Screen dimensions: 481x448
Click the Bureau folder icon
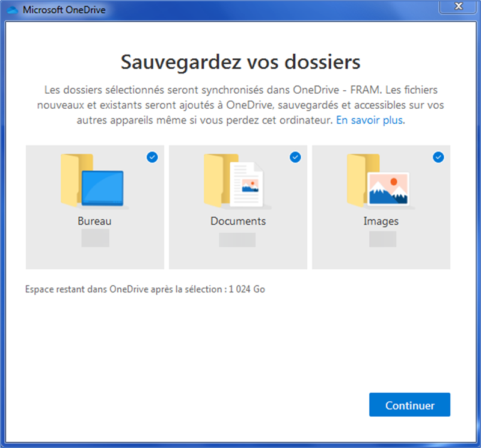tap(95, 181)
